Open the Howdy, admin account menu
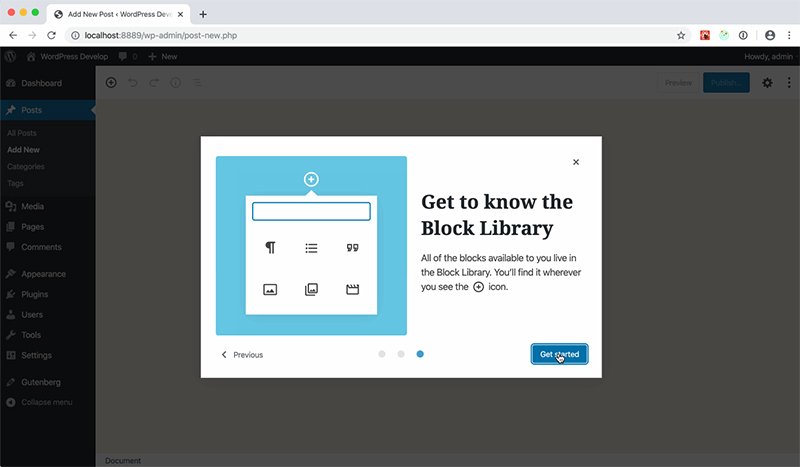 768,57
